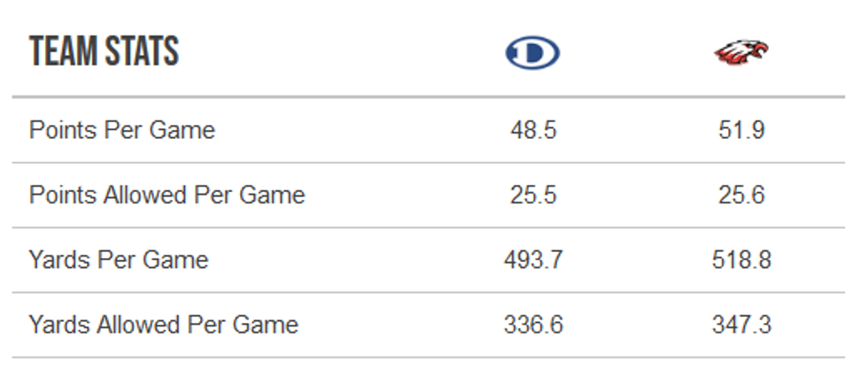
Task: Select the Points Allowed Per Game label
Action: coord(167,195)
